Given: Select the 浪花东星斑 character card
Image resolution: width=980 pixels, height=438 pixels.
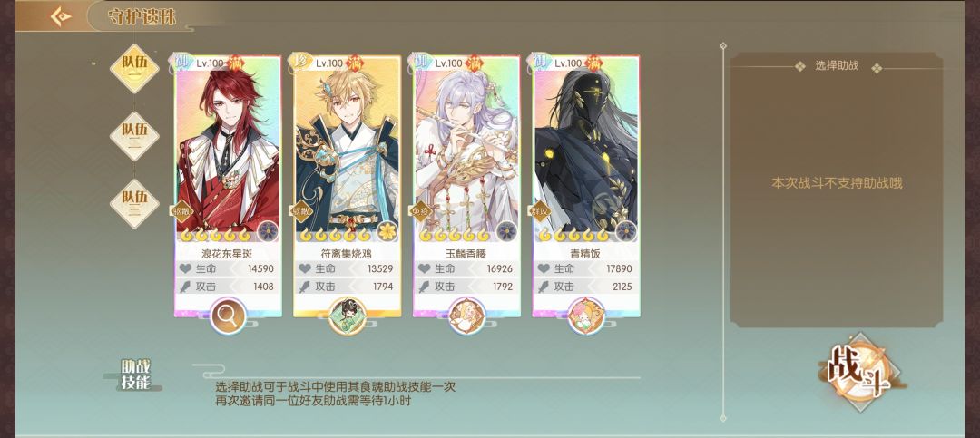Looking at the screenshot, I should tap(228, 186).
